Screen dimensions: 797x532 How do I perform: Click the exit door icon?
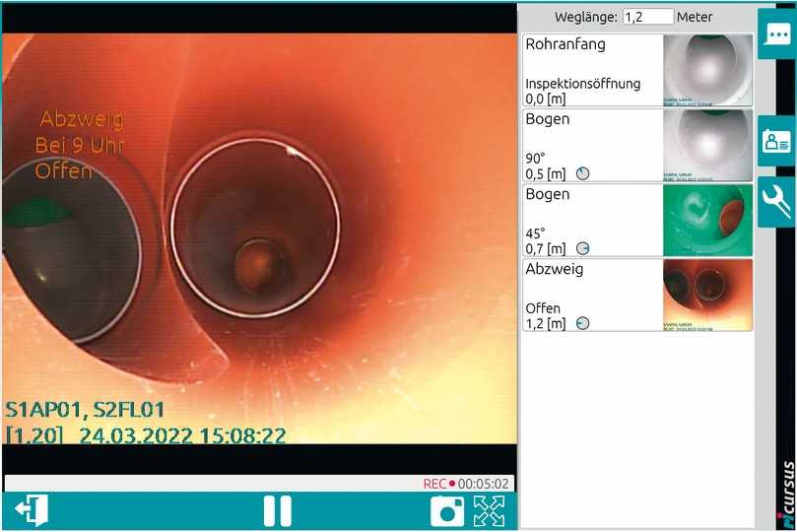click(31, 510)
